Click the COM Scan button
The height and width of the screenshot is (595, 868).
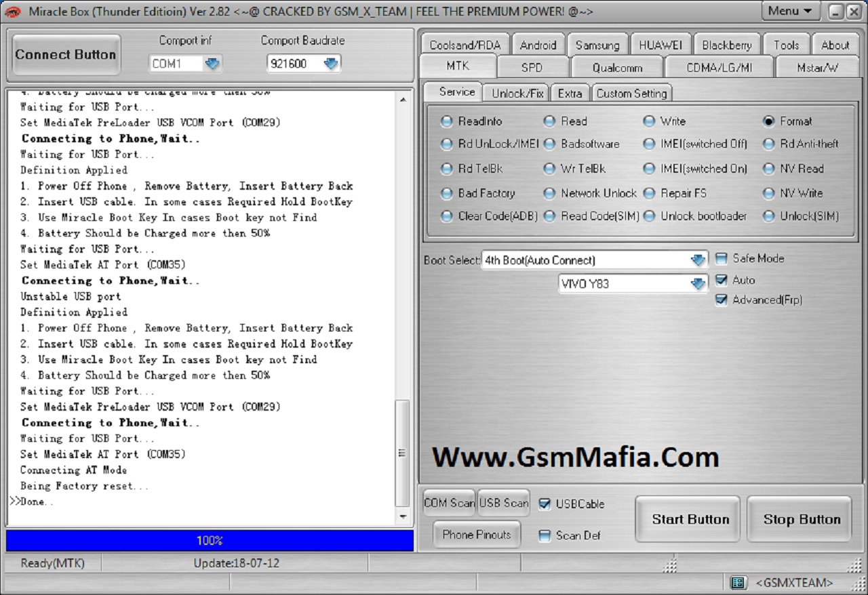click(x=449, y=503)
